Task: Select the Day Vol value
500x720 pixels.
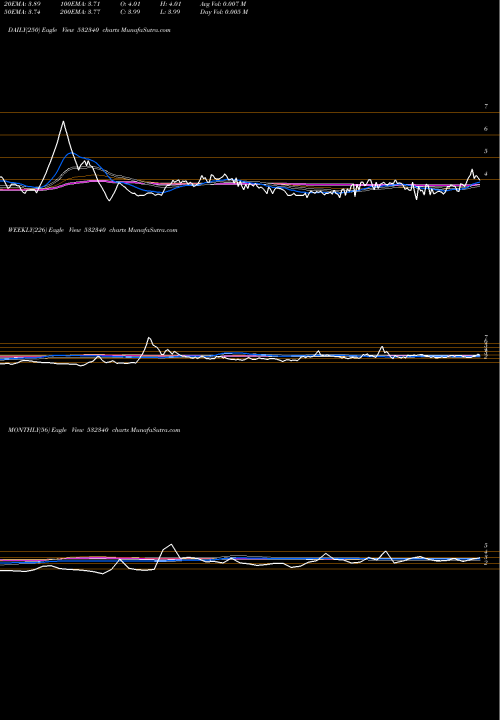Action: point(224,12)
